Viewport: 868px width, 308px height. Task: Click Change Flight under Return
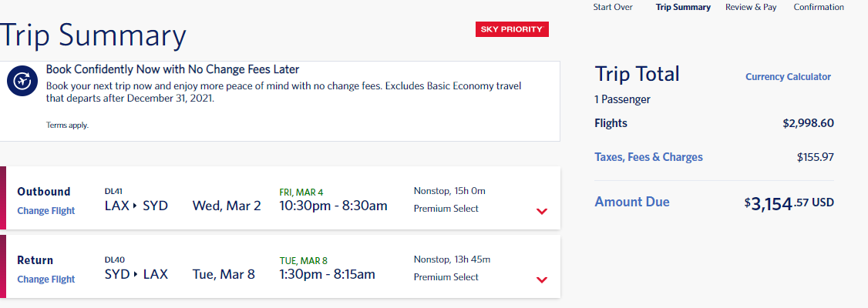46,280
